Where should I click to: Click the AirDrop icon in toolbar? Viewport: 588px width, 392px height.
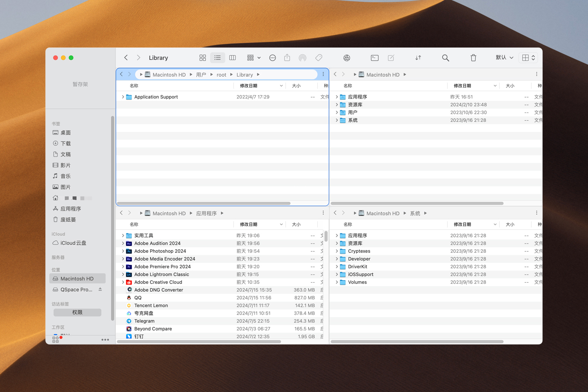(302, 58)
